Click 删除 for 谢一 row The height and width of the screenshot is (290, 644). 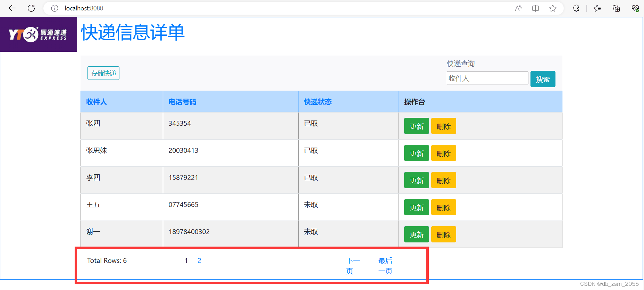click(444, 234)
